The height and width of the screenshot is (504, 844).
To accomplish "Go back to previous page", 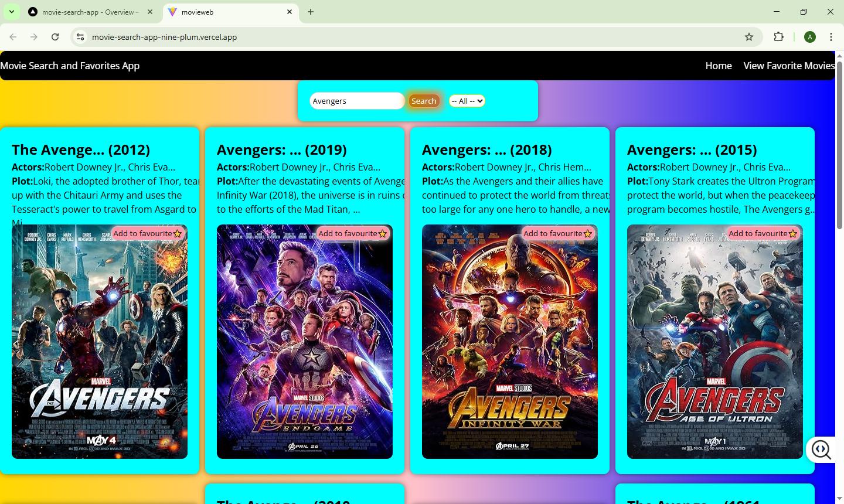I will (x=13, y=37).
